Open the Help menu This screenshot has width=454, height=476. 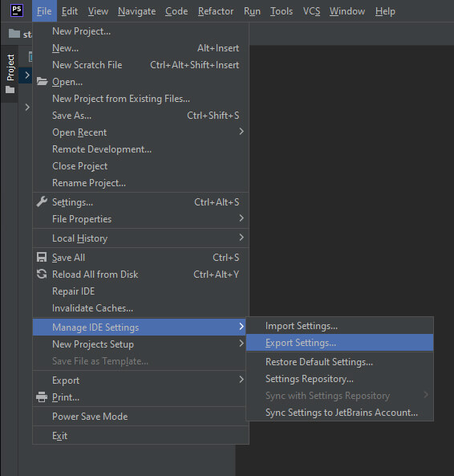click(x=385, y=11)
